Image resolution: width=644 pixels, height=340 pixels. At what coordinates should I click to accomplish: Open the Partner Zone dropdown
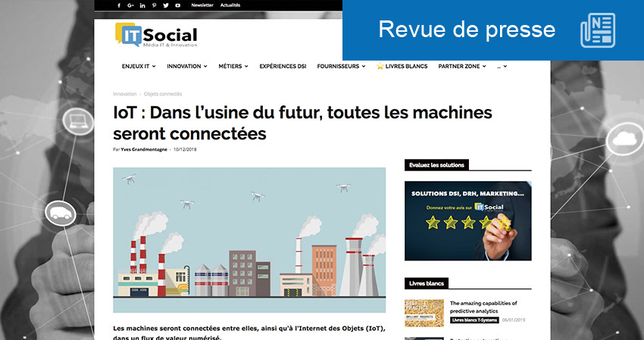point(461,67)
